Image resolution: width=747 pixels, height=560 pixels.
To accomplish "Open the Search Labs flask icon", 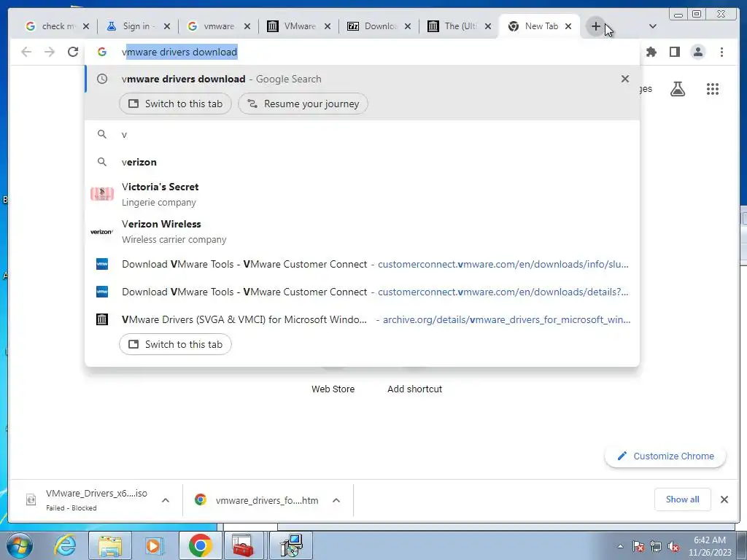I will click(678, 89).
